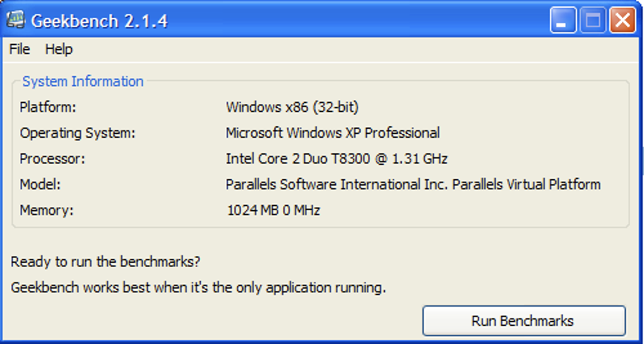This screenshot has height=344, width=644.
Task: Click the 1024 MB 0 MHz value
Action: pos(273,210)
